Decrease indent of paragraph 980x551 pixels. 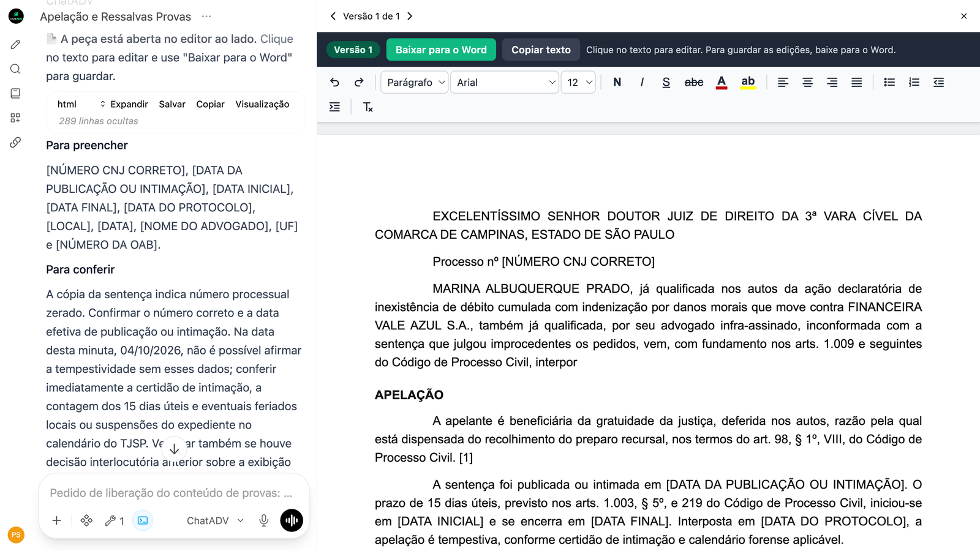point(938,82)
